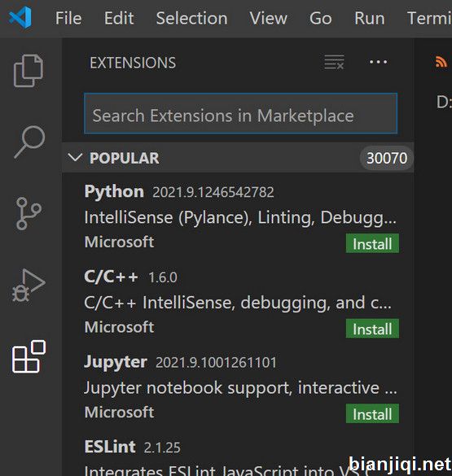Click Python's IntelliSense (Pylance) description
Image resolution: width=452 pixels, height=476 pixels.
[240, 218]
